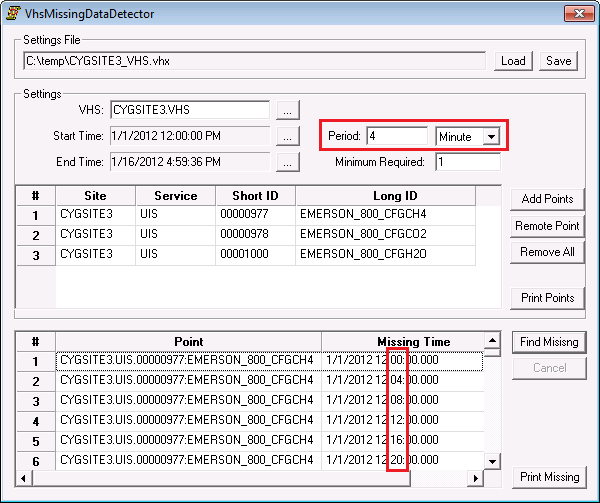Select the EMERSON_800_CFGCH4 Long ID cell
The width and height of the screenshot is (600, 503).
pyautogui.click(x=385, y=214)
